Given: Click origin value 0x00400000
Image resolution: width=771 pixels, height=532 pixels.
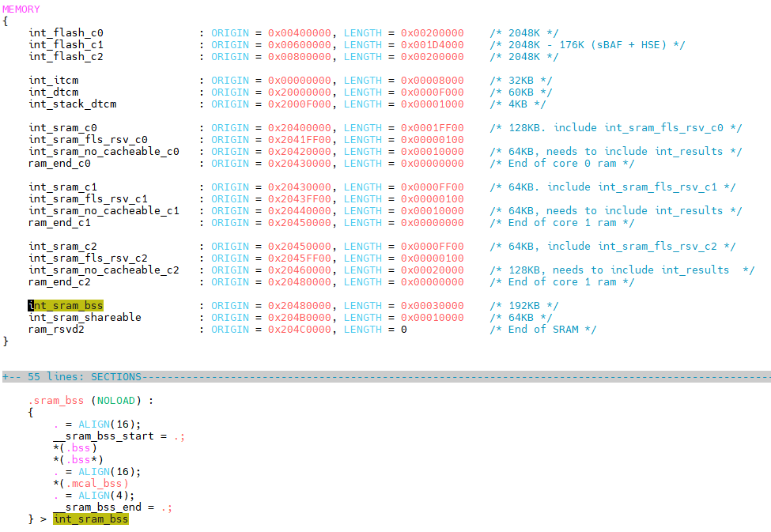Looking at the screenshot, I should (300, 33).
